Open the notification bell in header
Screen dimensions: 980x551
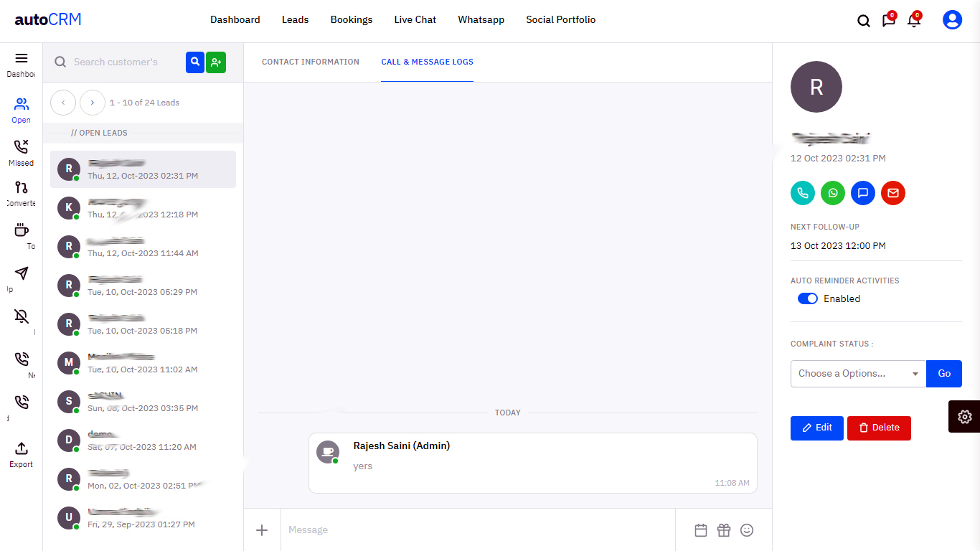pos(913,21)
